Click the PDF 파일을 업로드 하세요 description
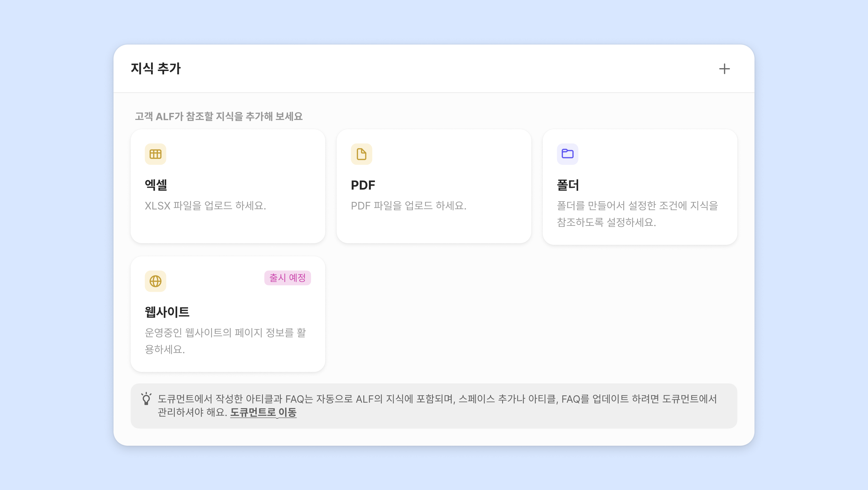This screenshot has height=490, width=868. (x=408, y=205)
